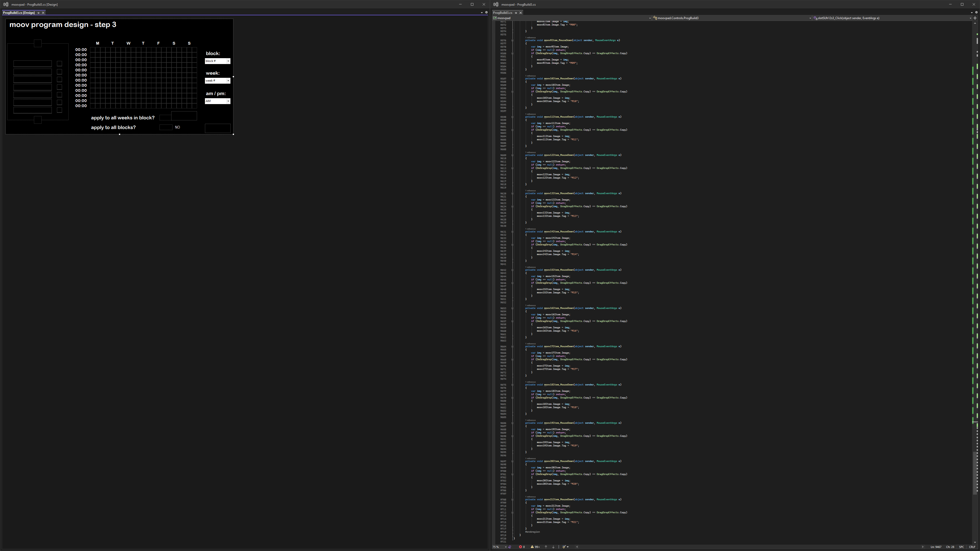Open the 75 % zoom level dropdown
980x551 pixels.
click(499, 547)
